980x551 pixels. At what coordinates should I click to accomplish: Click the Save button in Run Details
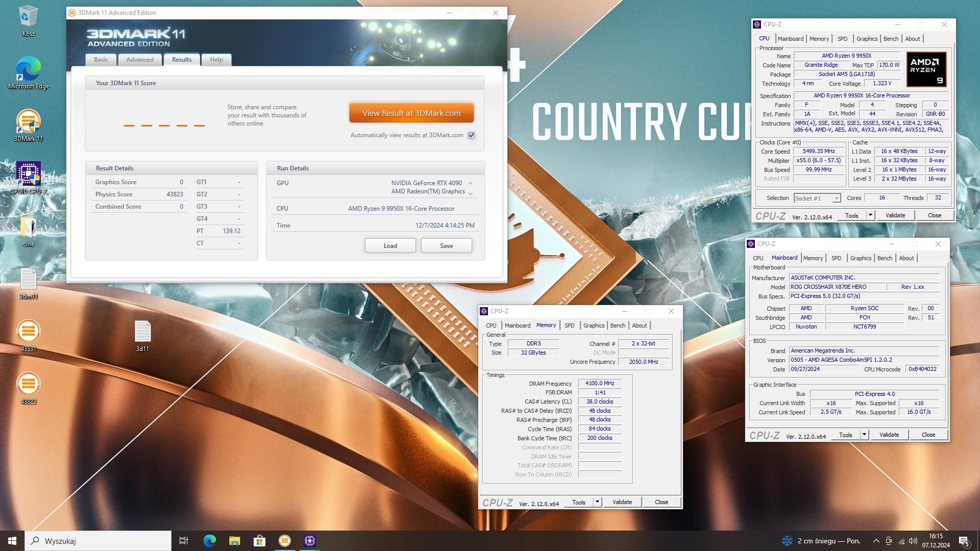click(x=446, y=245)
